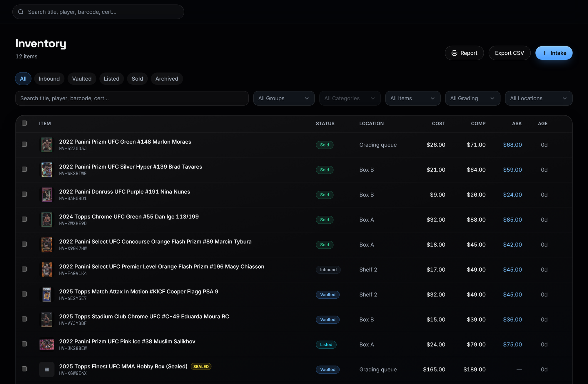Image resolution: width=588 pixels, height=384 pixels.
Task: Check the Eduarda Moura row checkbox
Action: tap(24, 319)
